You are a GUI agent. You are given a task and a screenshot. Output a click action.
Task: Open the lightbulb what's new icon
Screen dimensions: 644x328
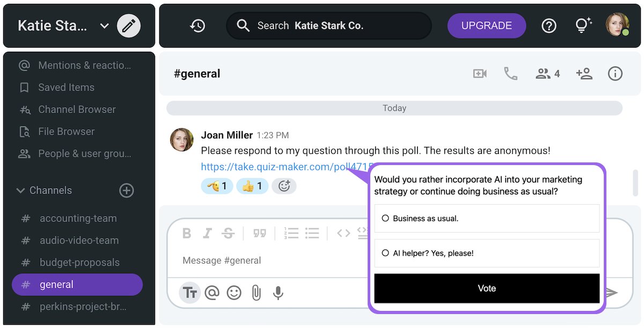click(583, 25)
